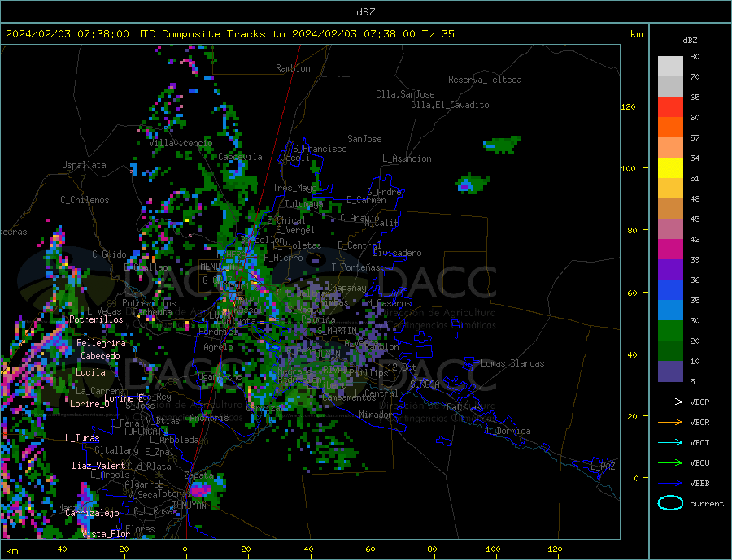
Task: Pick the dark orange swatch between 60 and 57
Action: [x=670, y=128]
